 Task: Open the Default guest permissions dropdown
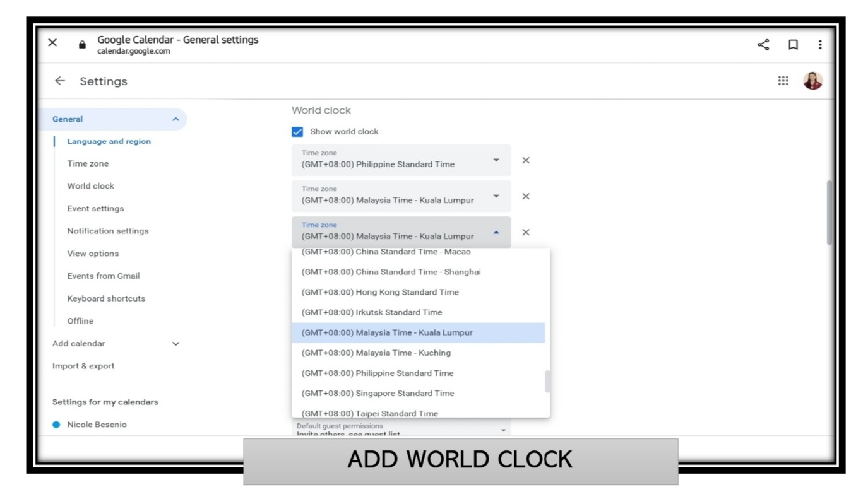[401, 429]
